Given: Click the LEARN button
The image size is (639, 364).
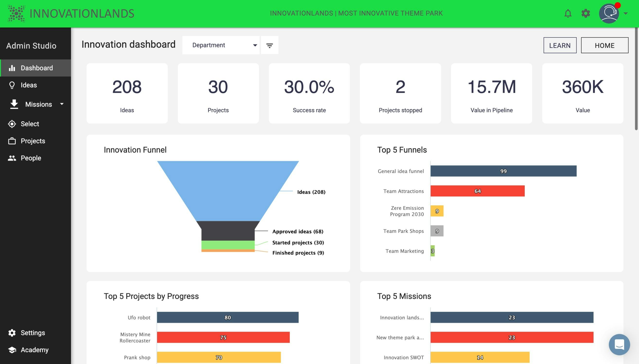Looking at the screenshot, I should [x=560, y=45].
